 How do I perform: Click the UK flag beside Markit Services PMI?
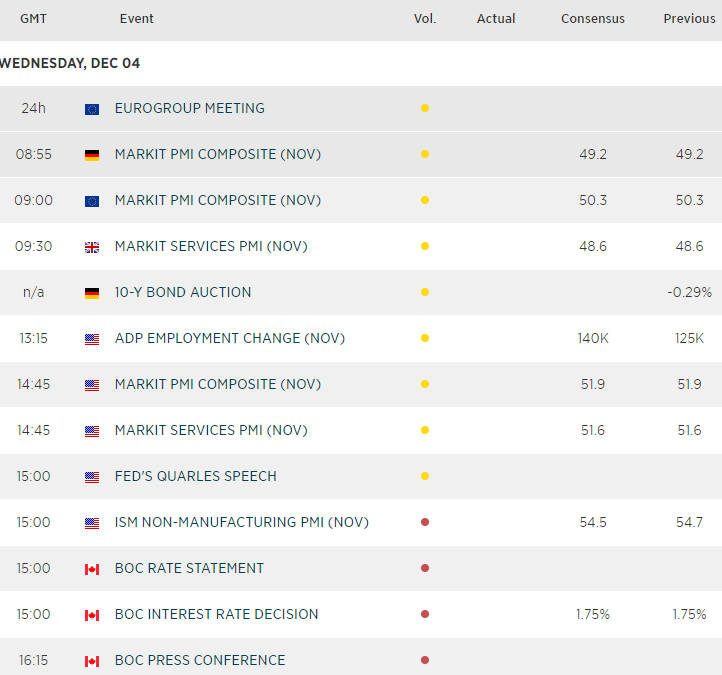click(x=92, y=247)
